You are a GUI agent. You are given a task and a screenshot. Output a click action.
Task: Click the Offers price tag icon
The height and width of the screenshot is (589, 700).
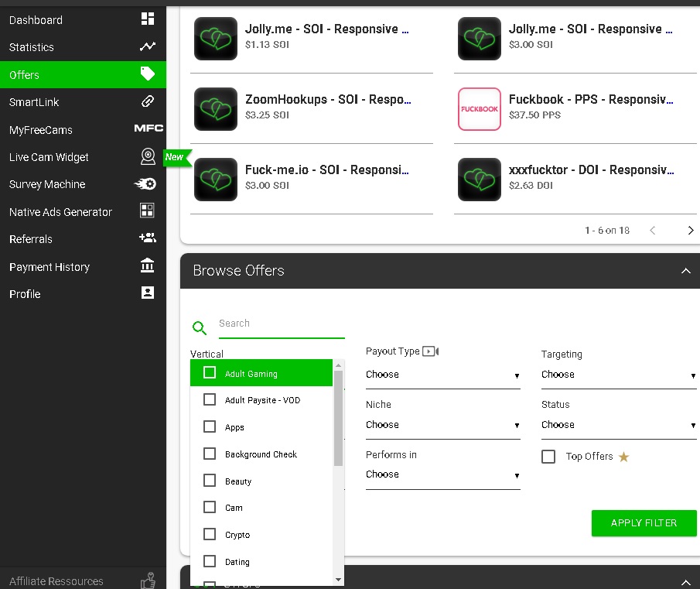coord(147,74)
